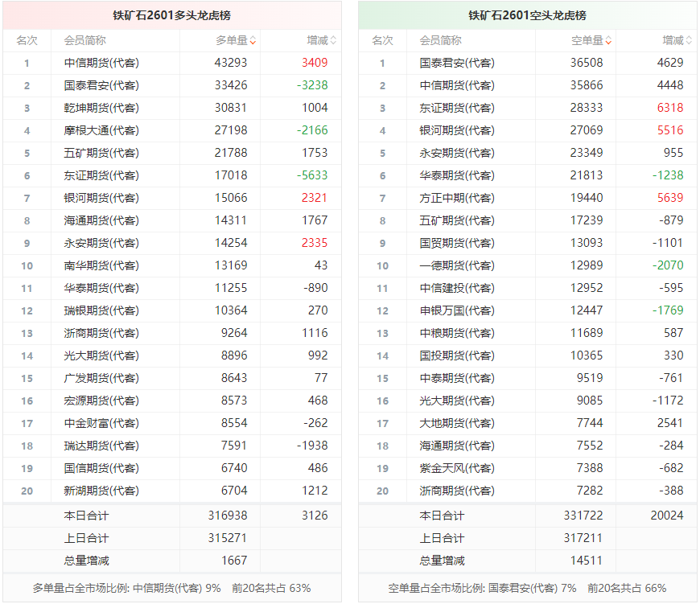Click 上日合计 value 315271
700x604 pixels.
tap(228, 538)
